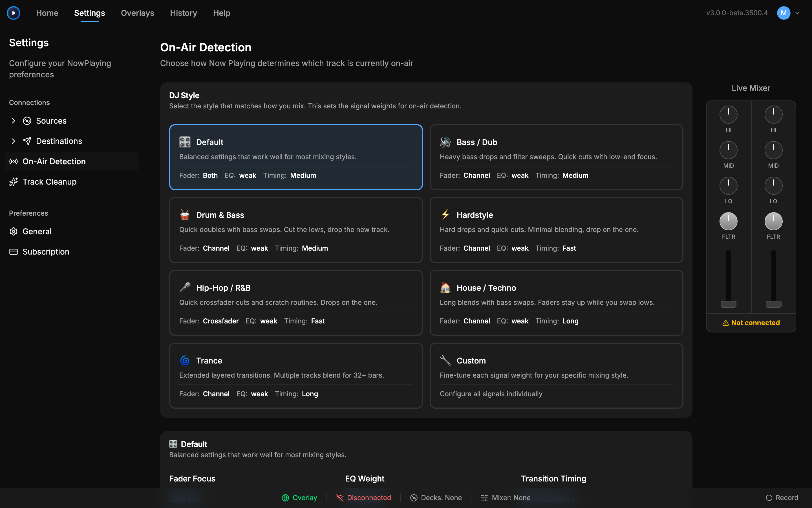This screenshot has height=508, width=812.
Task: Click left channel HI knob
Action: tap(729, 115)
